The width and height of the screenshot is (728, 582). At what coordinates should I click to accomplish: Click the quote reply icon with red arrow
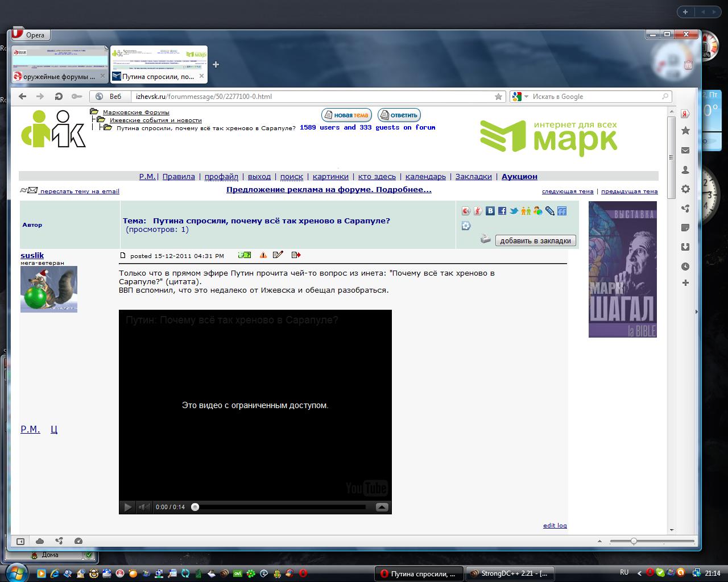296,255
